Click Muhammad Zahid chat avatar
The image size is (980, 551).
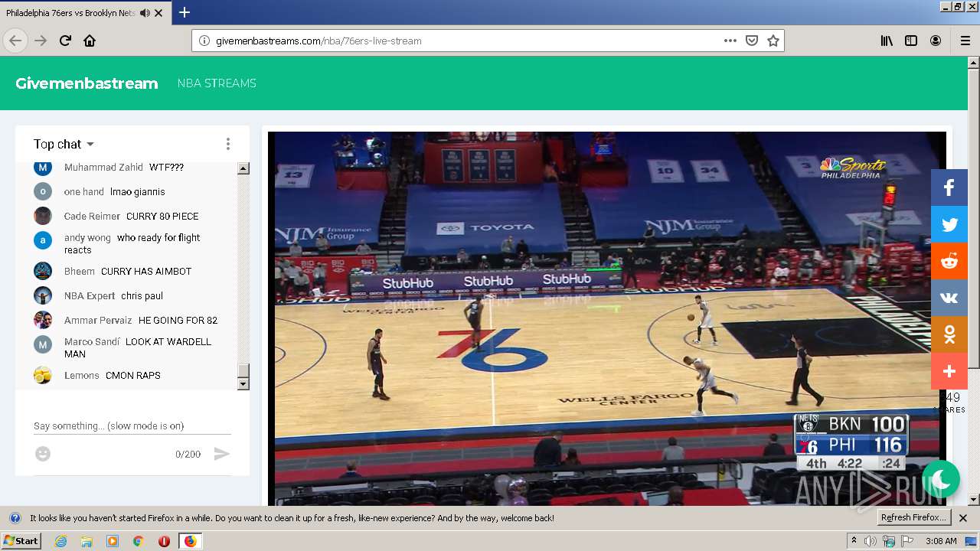(x=43, y=168)
